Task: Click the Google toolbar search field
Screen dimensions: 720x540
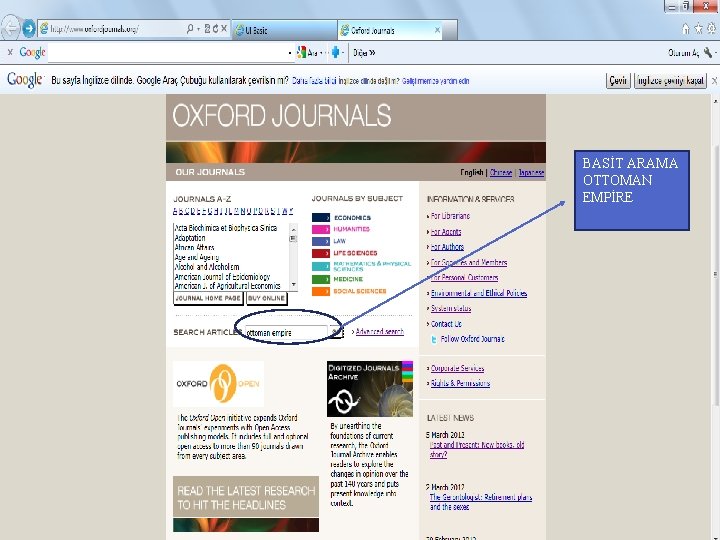Action: 167,53
